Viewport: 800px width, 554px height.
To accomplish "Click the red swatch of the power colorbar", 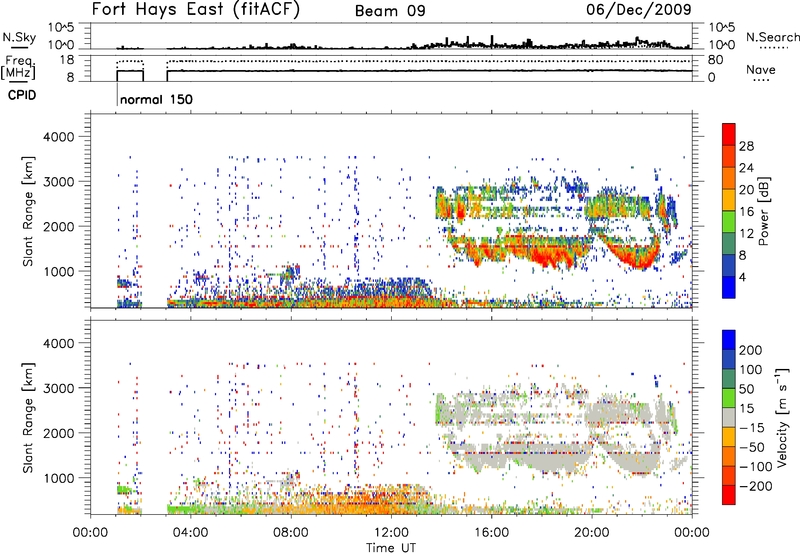I will (729, 134).
